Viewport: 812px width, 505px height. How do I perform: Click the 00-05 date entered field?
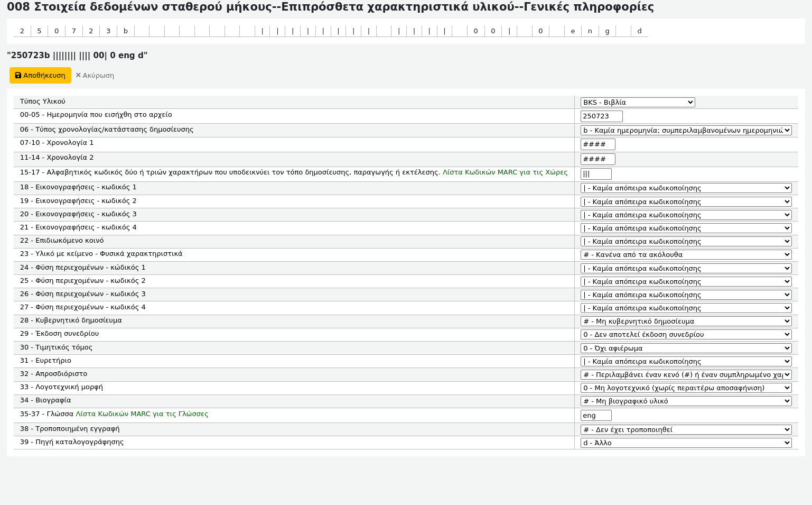point(601,116)
